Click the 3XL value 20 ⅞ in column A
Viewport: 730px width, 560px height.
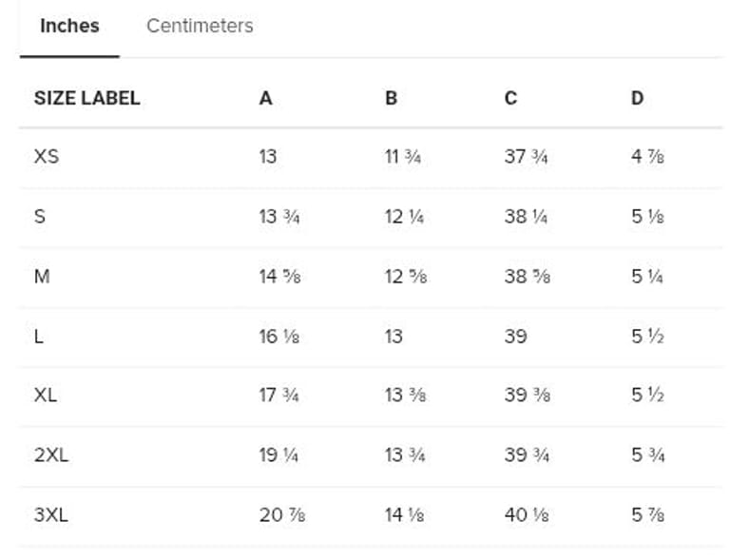pos(281,515)
